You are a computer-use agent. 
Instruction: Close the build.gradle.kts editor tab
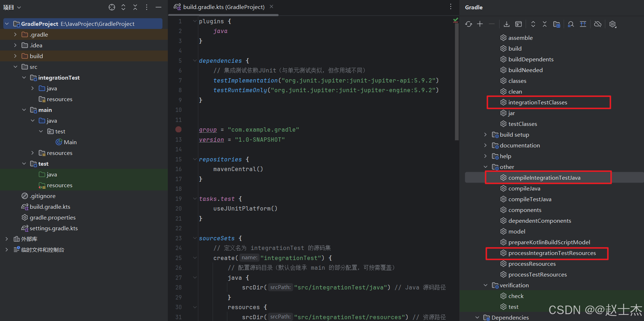tap(271, 6)
